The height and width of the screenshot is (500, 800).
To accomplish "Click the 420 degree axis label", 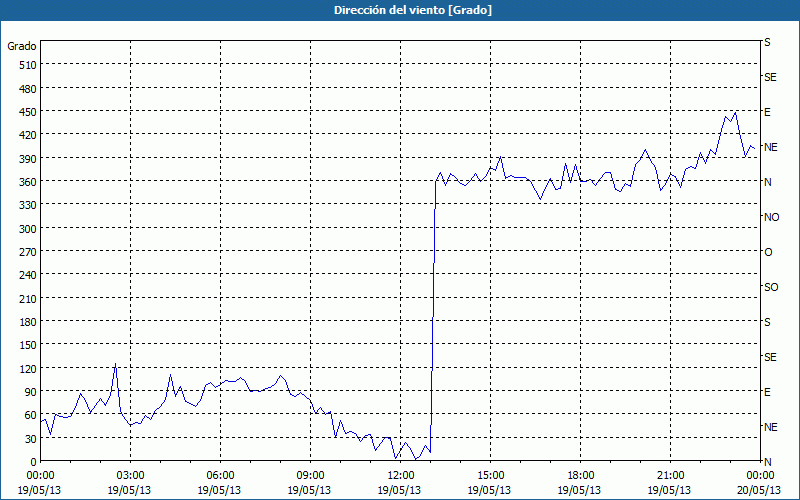I will tap(28, 135).
